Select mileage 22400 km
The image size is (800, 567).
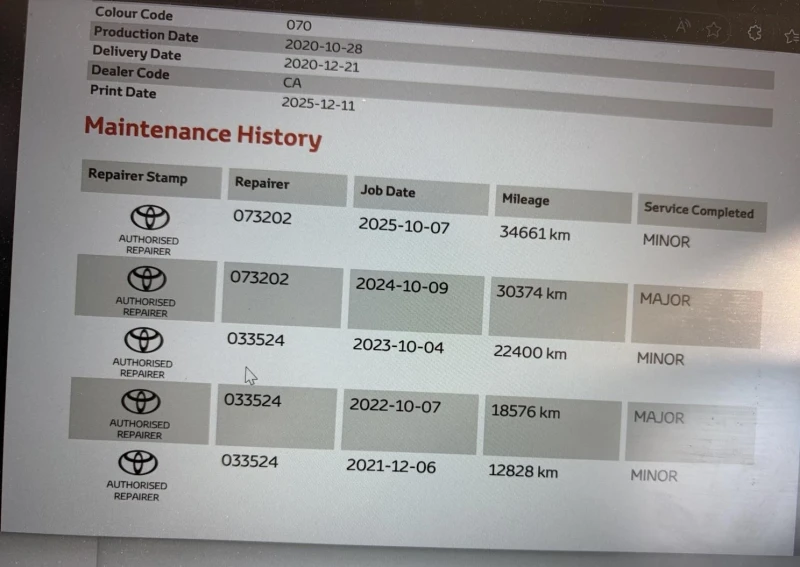530,352
